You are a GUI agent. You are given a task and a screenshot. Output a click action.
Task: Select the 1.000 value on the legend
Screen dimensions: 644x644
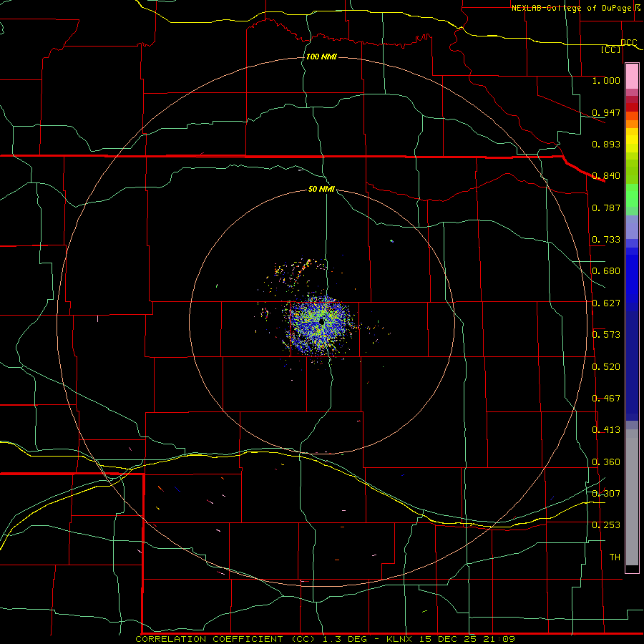pos(606,80)
